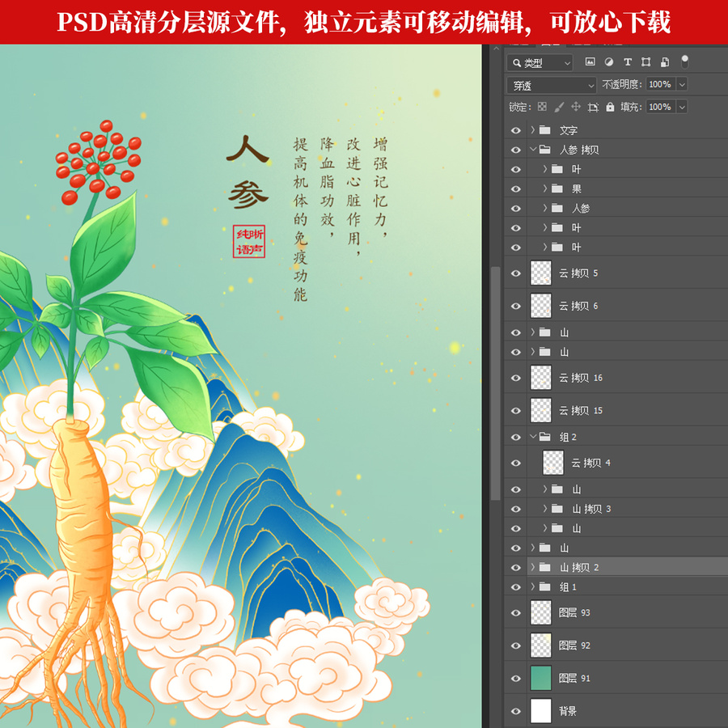The height and width of the screenshot is (728, 728).
Task: Click the green thumbnail of 图层 91
Action: point(541,678)
